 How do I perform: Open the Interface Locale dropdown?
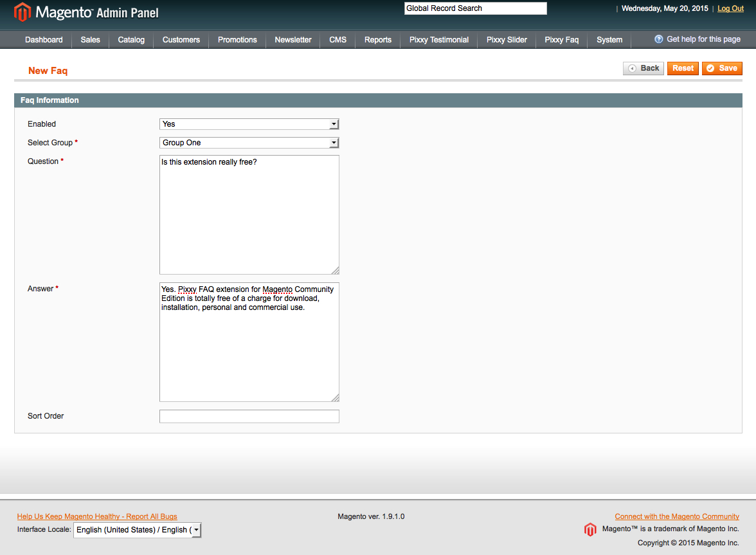tap(138, 530)
